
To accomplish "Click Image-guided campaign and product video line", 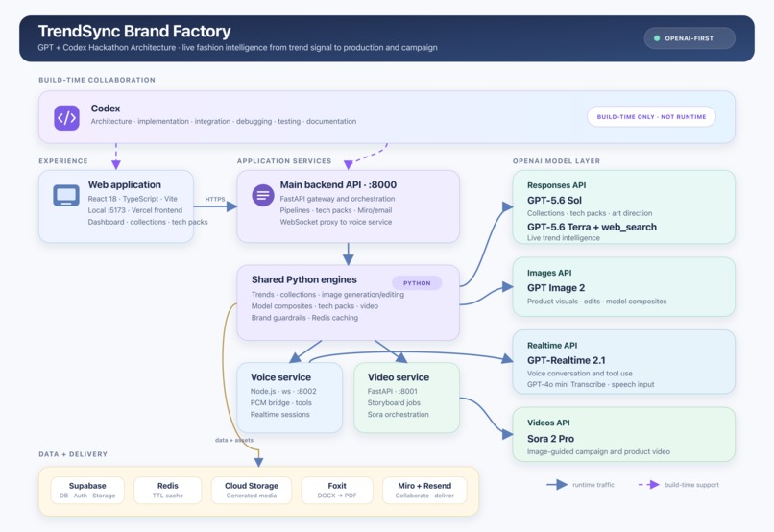I will click(598, 451).
